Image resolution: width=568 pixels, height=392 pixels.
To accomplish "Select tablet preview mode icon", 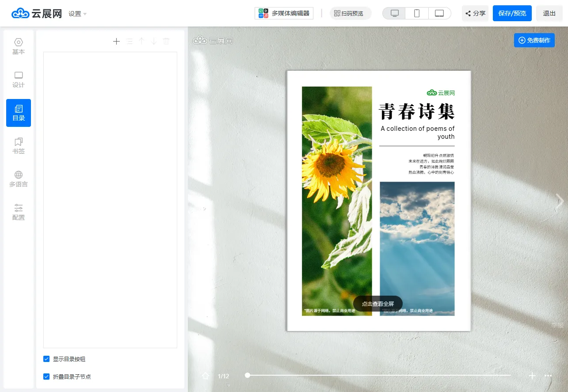I will coord(439,13).
